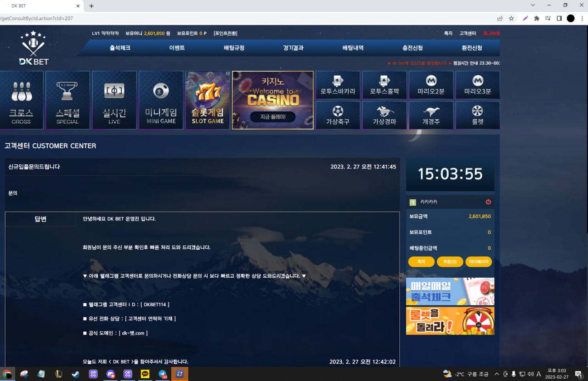
Task: Launch the 가상축구 virtual soccer game
Action: 338,115
